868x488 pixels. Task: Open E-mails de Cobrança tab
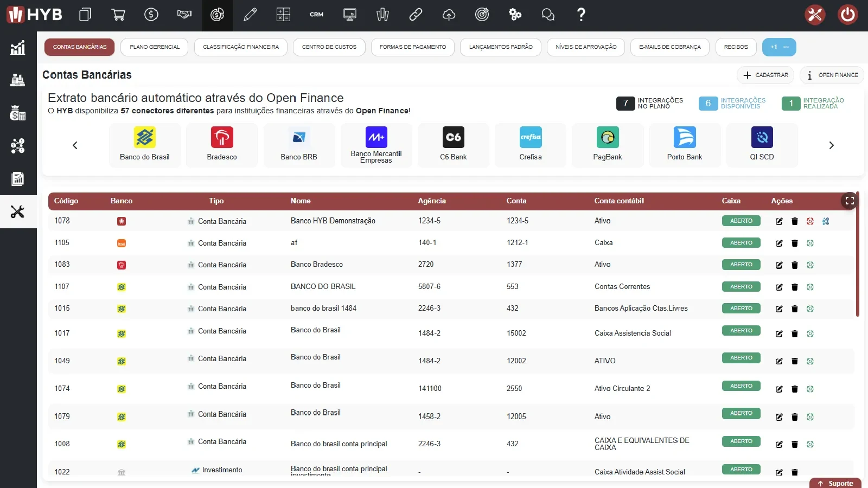coord(670,47)
